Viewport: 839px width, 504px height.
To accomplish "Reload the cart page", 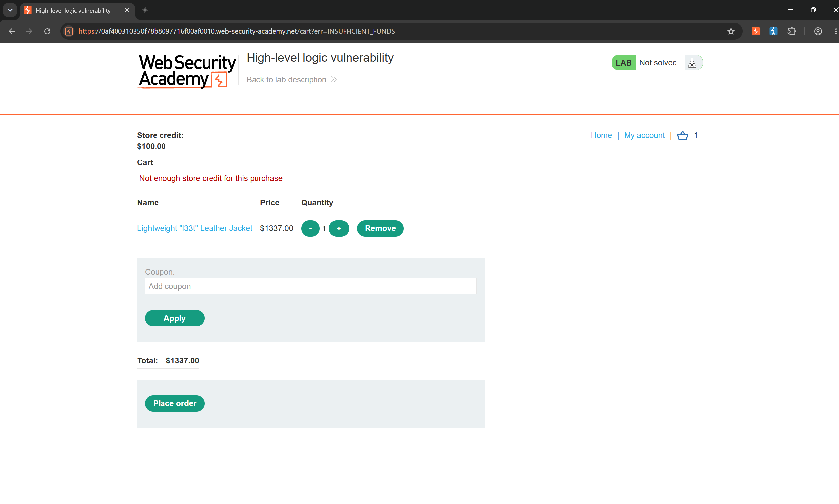I will pos(47,31).
